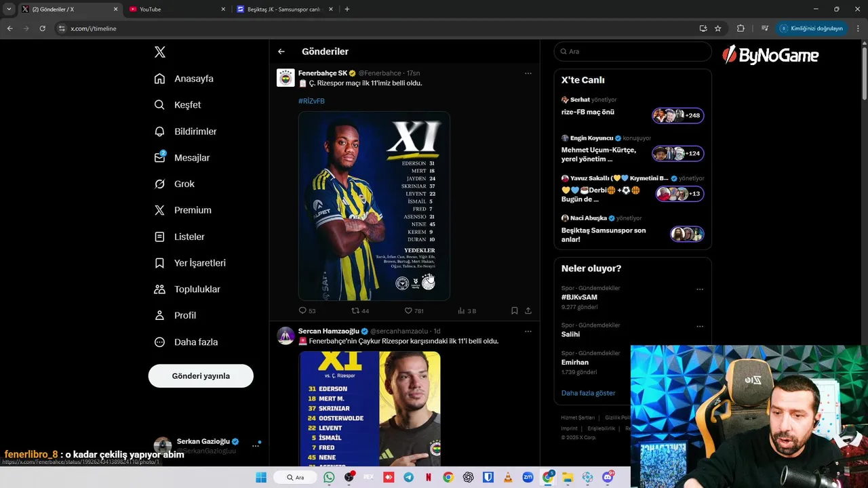Open Discord from the taskbar
Screen dimensions: 868x488
608,477
